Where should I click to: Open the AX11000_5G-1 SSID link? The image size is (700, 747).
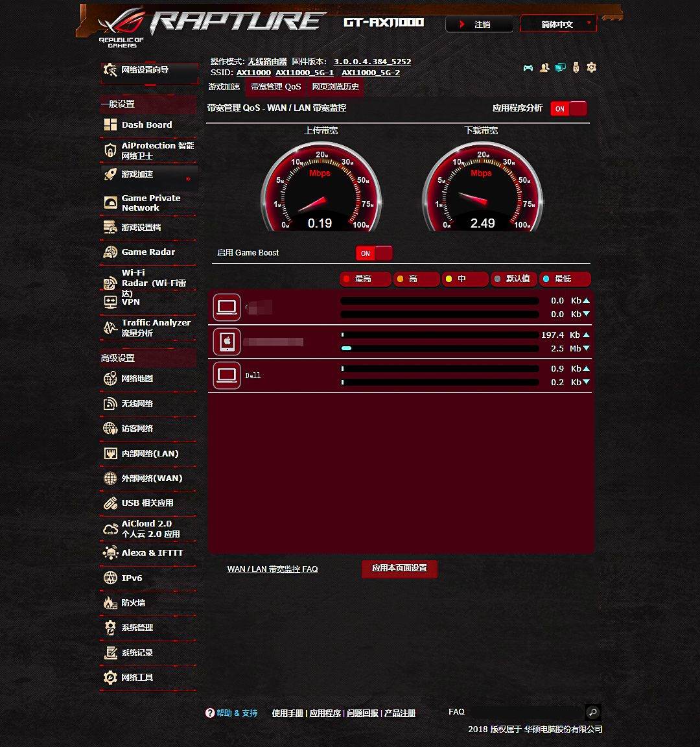305,73
